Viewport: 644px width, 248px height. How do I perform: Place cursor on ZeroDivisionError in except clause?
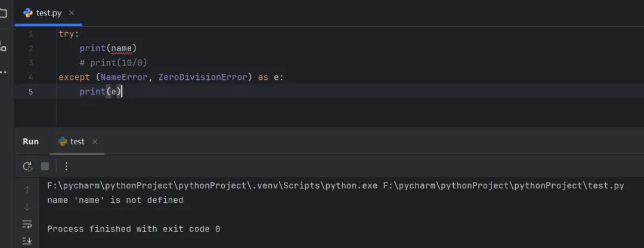coord(202,77)
